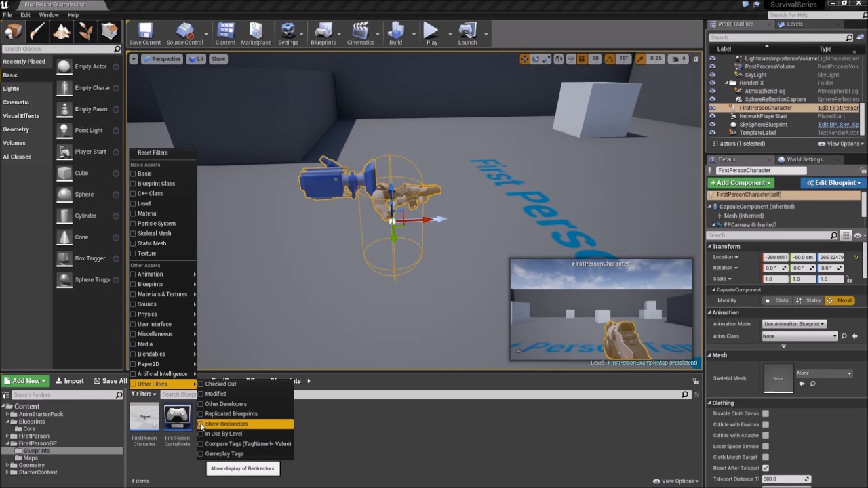Expand the Materials & Textures filter submenu
The image size is (868, 488).
[x=163, y=294]
